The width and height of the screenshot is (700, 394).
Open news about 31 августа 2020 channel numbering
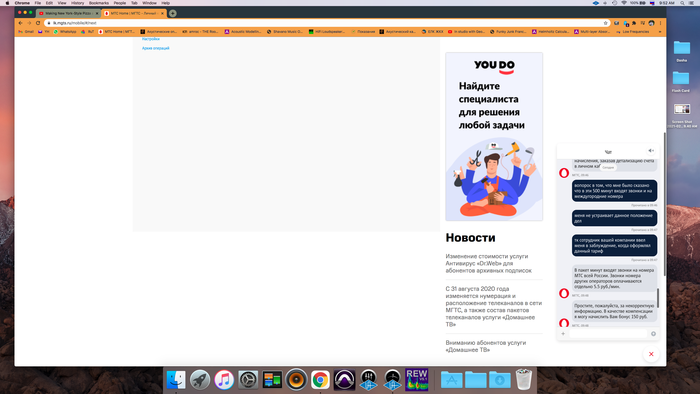point(494,307)
